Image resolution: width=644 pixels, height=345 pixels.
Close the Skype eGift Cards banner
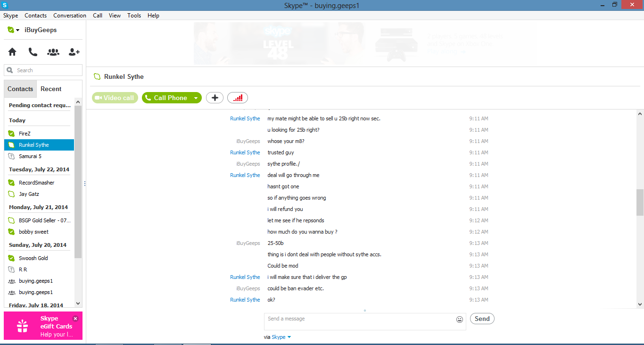(x=75, y=319)
